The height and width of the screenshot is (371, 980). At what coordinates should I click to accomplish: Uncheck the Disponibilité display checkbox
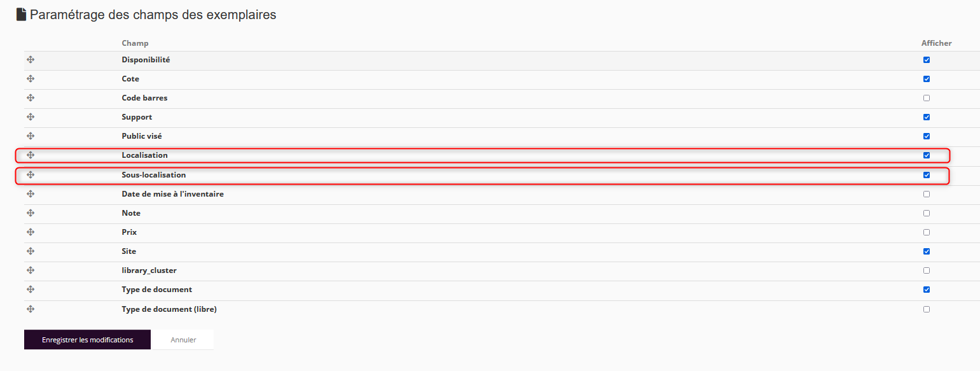coord(926,60)
